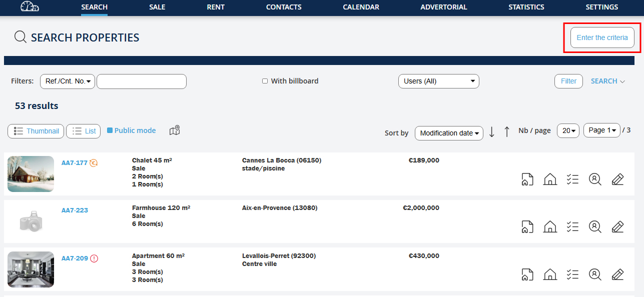The width and height of the screenshot is (644, 297).
Task: Click the Enter the criteria button
Action: pos(602,37)
